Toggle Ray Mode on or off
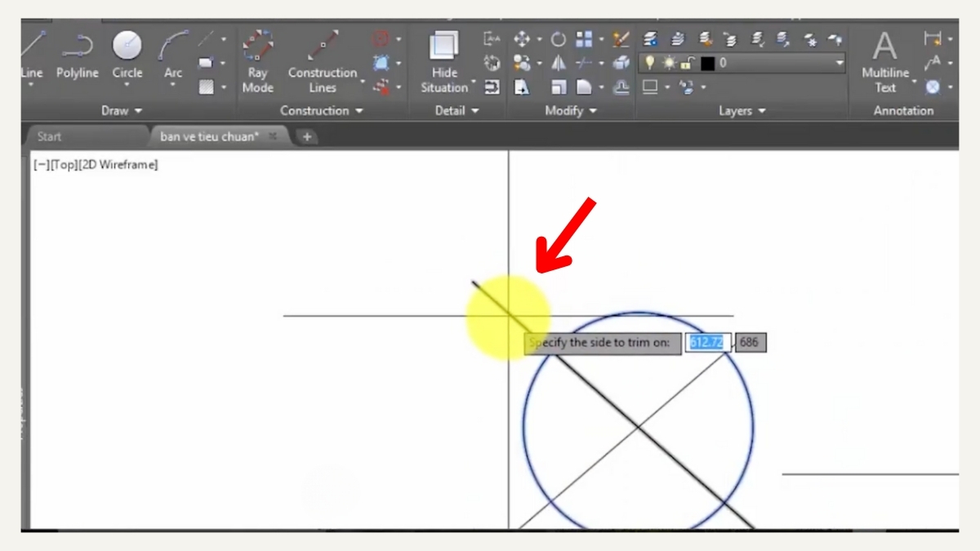Image resolution: width=980 pixels, height=551 pixels. [x=258, y=62]
